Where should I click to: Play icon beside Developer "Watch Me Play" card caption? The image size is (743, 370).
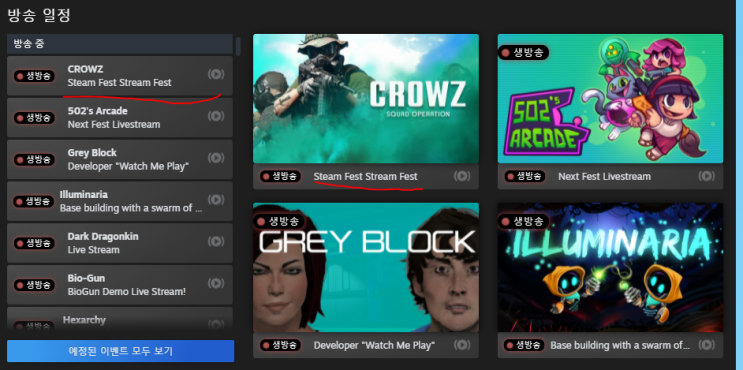click(x=462, y=345)
